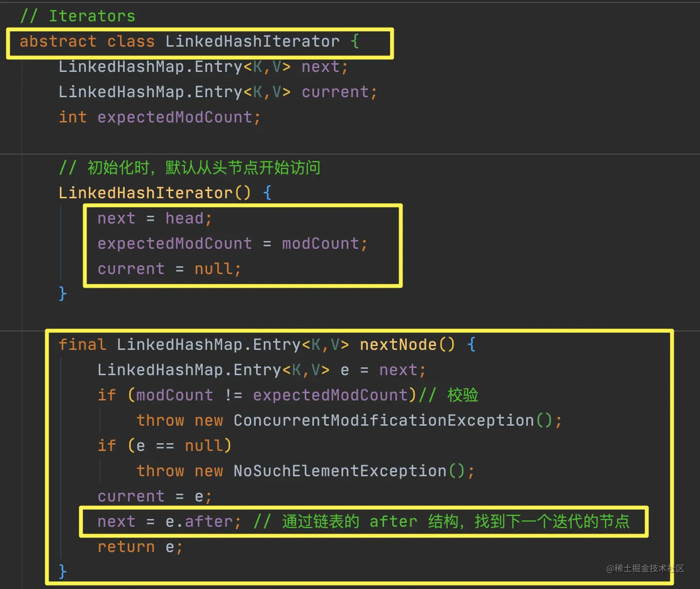This screenshot has width=700, height=589.
Task: Click the constructor's closing brace
Action: tap(63, 294)
